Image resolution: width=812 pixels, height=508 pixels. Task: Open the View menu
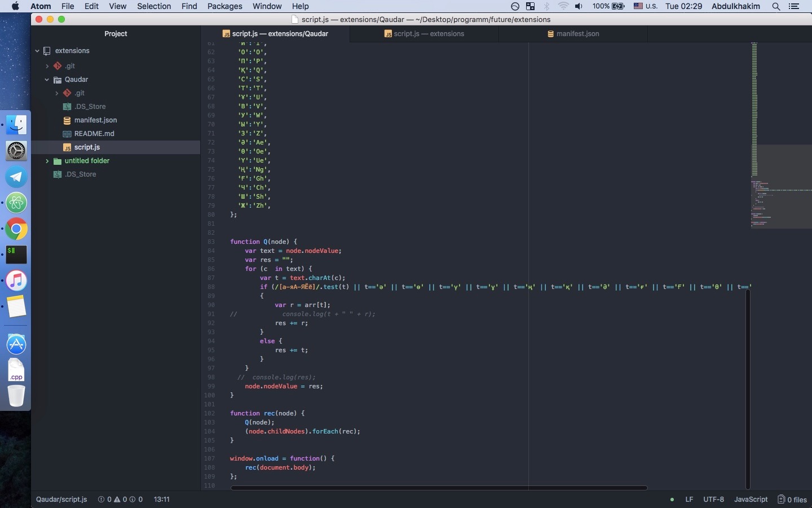(x=117, y=6)
